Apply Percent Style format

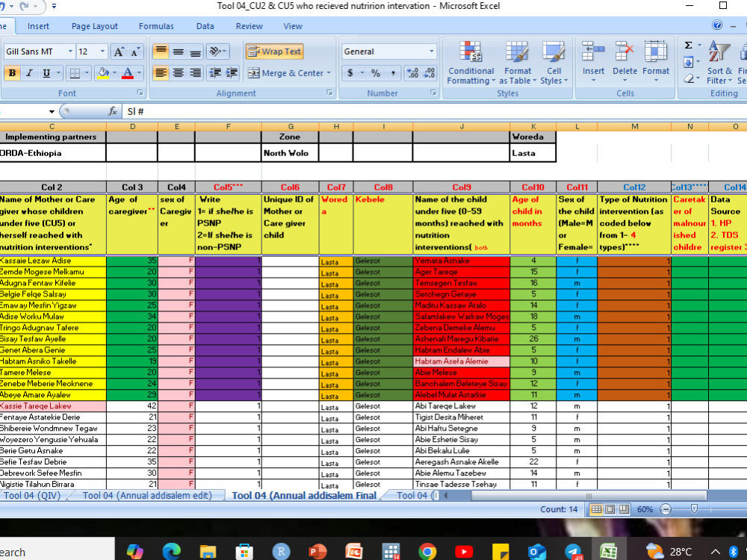coord(376,73)
